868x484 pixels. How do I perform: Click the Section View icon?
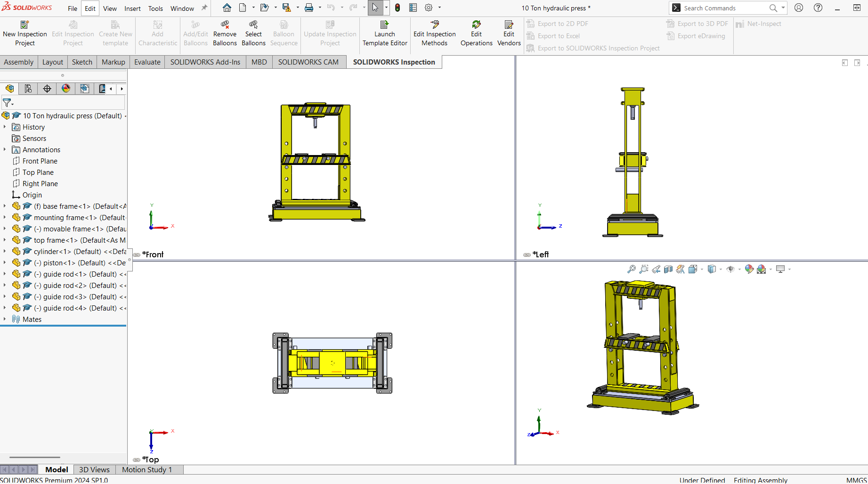[668, 269]
